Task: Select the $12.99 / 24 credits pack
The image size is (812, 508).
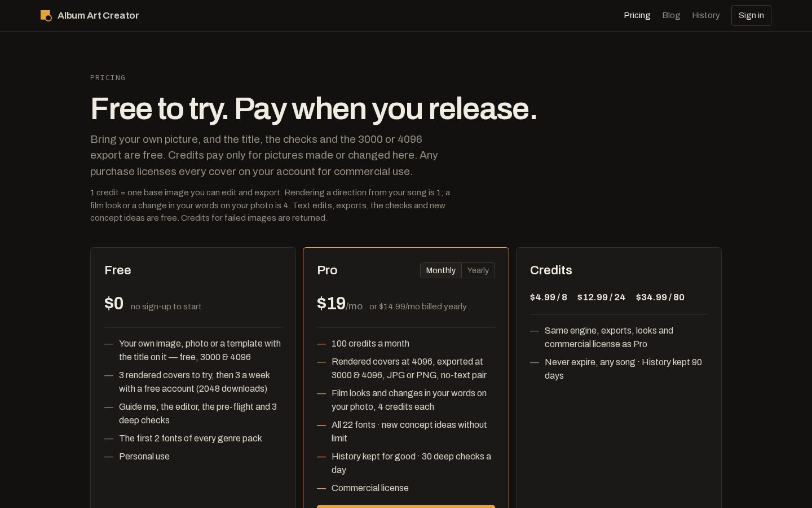Action: [602, 297]
